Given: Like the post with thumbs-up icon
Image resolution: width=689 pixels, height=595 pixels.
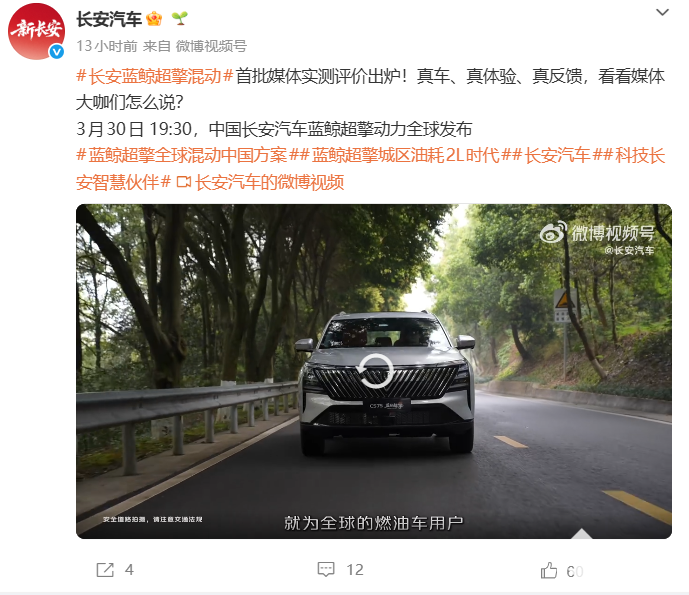Looking at the screenshot, I should 549,570.
